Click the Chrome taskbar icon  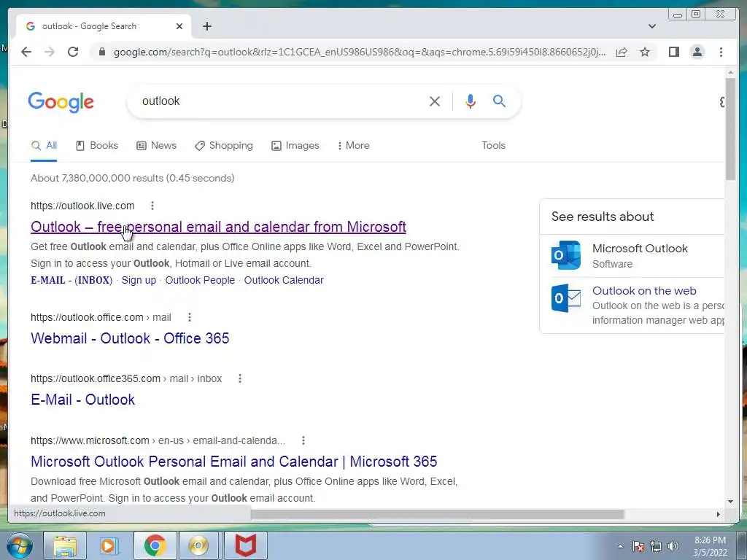(155, 545)
